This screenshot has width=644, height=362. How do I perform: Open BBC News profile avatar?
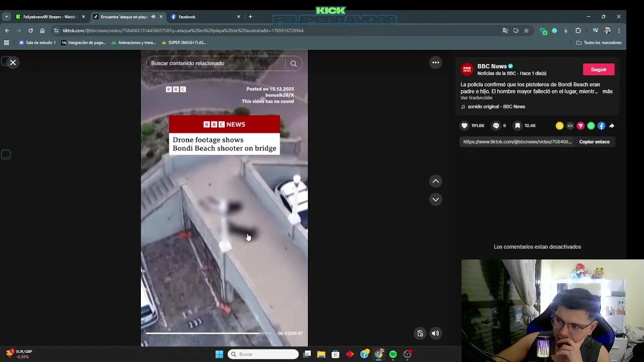(467, 69)
